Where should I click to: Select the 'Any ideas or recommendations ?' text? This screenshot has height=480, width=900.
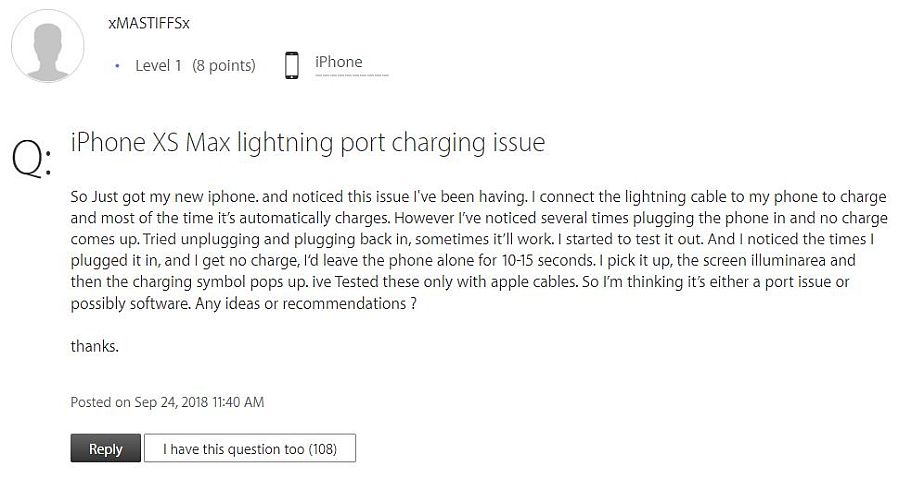pos(306,303)
